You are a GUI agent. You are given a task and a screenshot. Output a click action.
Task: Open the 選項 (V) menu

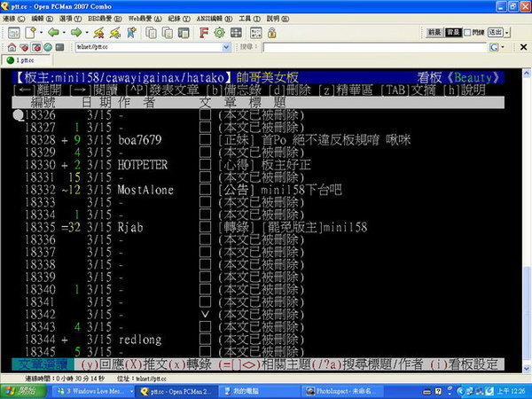click(71, 19)
